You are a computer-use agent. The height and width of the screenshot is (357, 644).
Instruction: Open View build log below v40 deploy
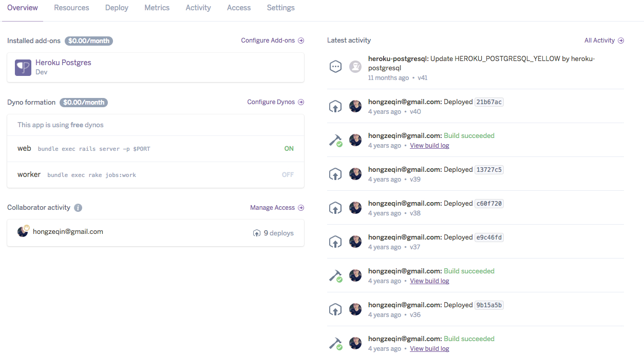429,146
